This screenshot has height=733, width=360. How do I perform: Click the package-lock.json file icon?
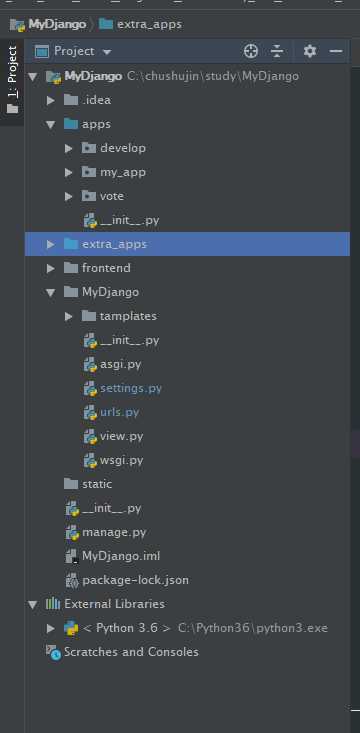pos(72,580)
